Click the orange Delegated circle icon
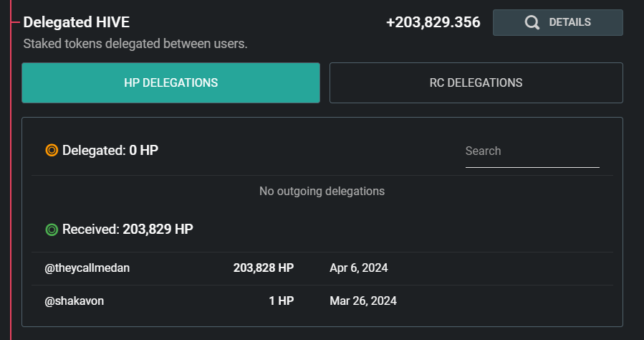The image size is (644, 340). (52, 151)
